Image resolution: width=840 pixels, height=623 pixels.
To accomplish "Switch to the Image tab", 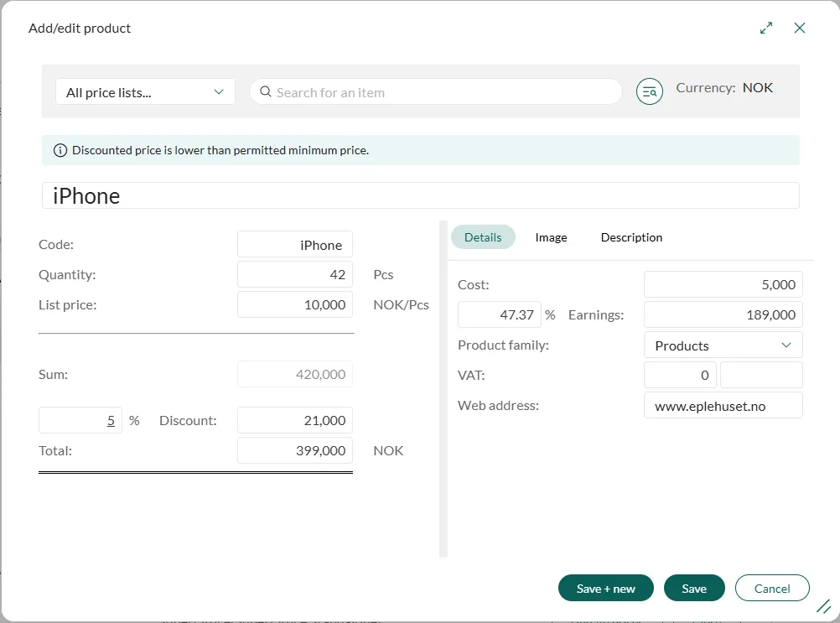I will coord(551,237).
